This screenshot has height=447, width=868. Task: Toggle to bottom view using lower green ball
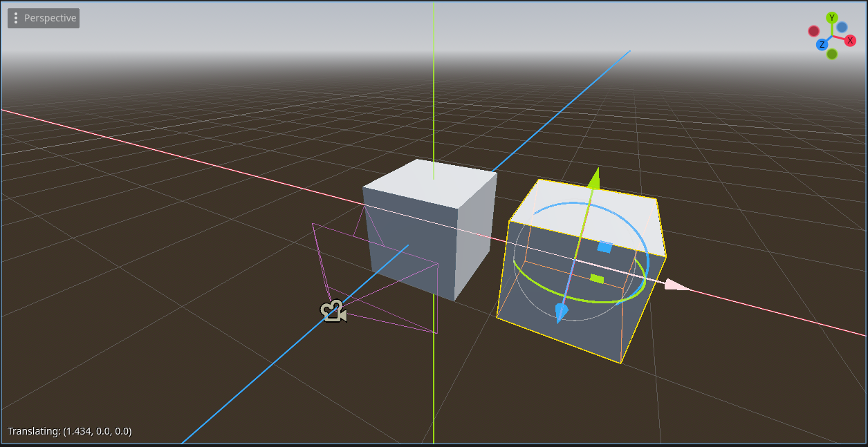pyautogui.click(x=832, y=54)
